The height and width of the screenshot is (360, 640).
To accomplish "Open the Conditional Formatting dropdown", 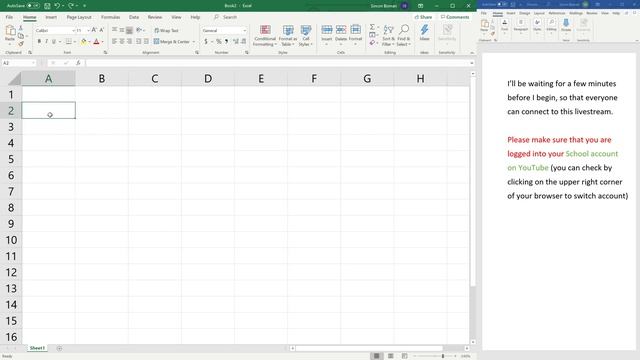I will [265, 35].
